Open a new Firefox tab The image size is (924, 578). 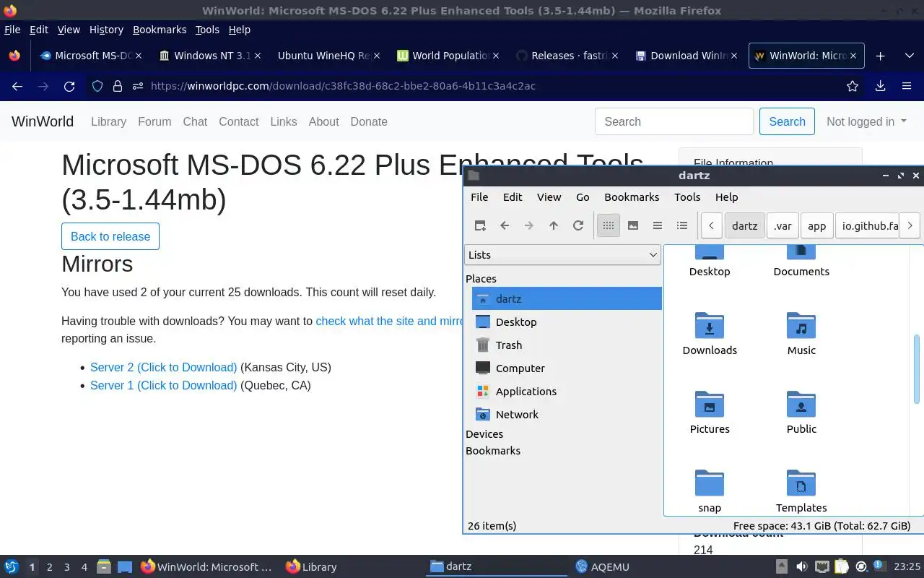[880, 56]
